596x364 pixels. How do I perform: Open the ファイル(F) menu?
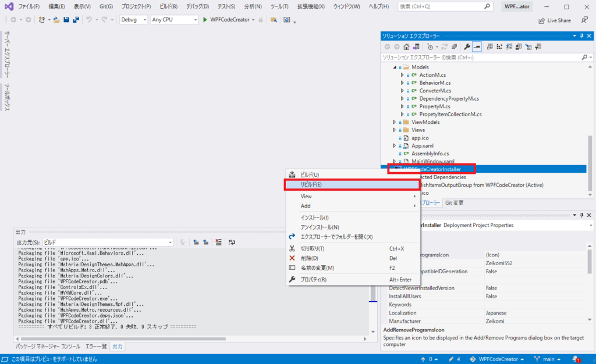pyautogui.click(x=29, y=6)
